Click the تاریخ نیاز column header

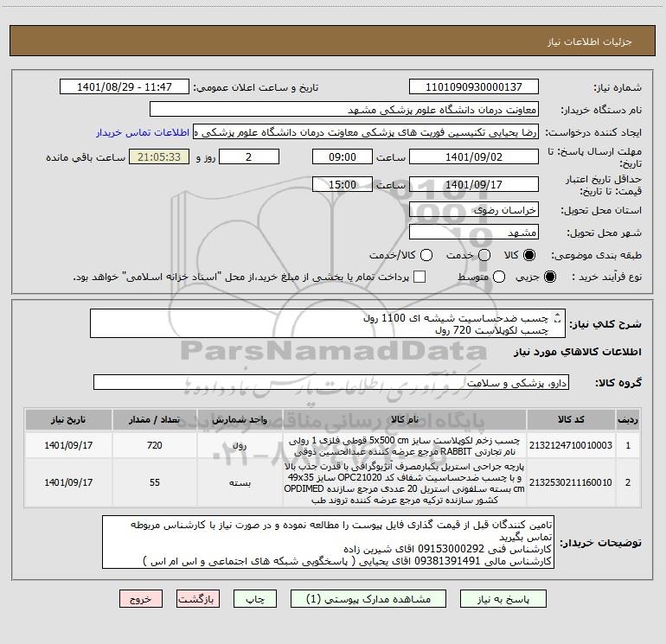pyautogui.click(x=68, y=419)
